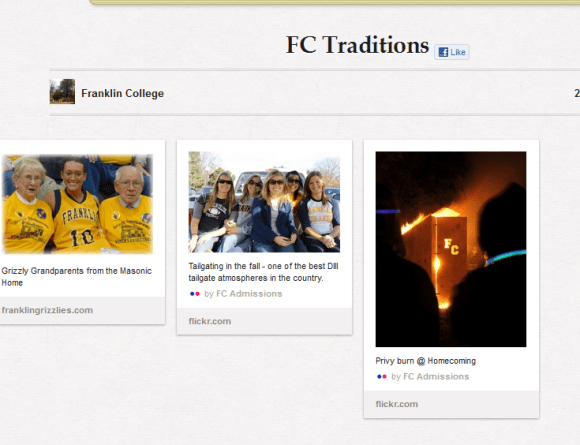Viewport: 580px width, 445px height.
Task: Click the Privy burn @ Homecoming caption
Action: (426, 361)
